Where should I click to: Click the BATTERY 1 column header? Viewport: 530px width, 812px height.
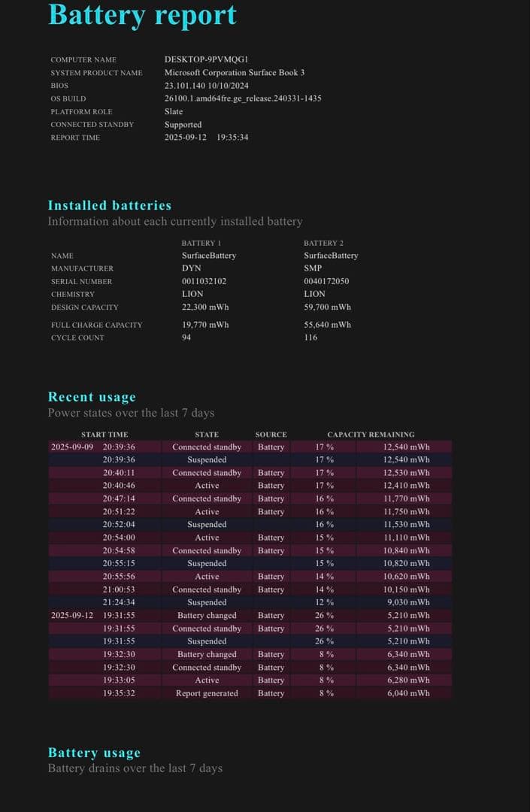coord(201,243)
